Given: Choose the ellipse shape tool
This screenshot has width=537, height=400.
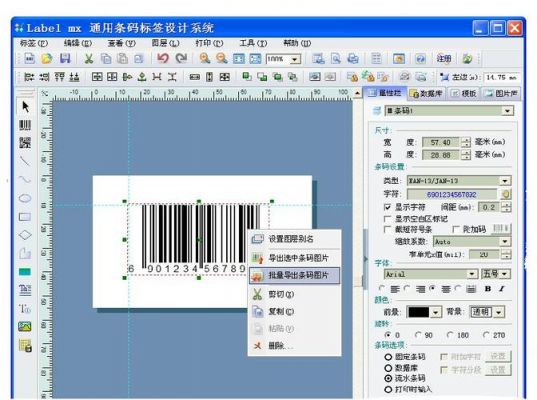Looking at the screenshot, I should 25,198.
